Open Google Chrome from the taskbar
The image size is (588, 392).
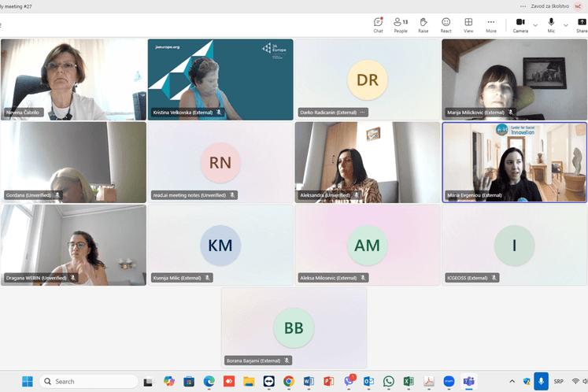[289, 382]
